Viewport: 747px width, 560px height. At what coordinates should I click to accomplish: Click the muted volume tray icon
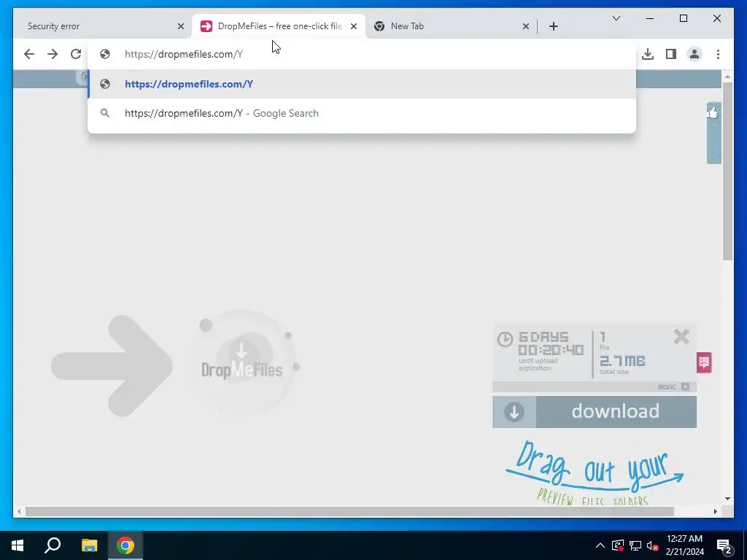pos(652,545)
